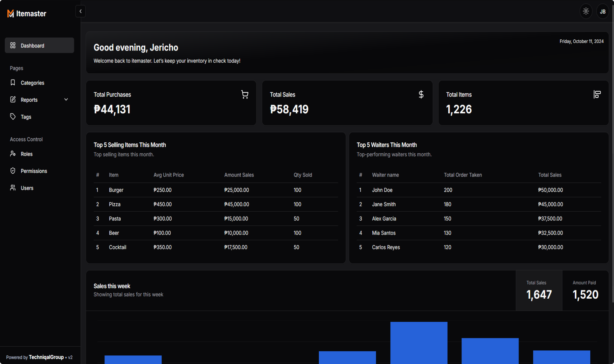This screenshot has height=364, width=614.
Task: Collapse the sidebar with the chevron button
Action: coord(80,11)
